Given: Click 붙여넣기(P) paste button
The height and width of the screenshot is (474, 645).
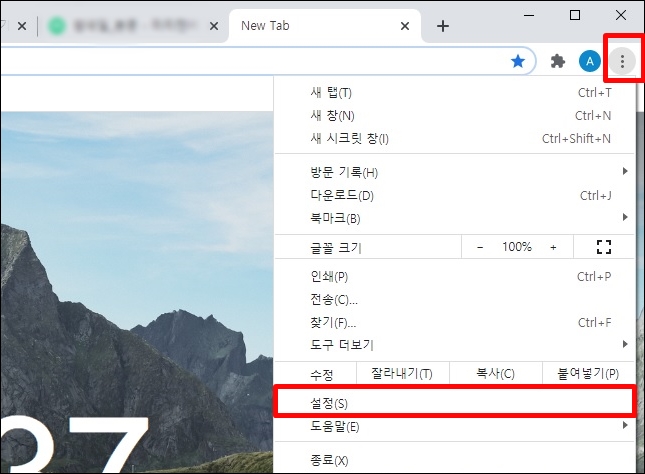Looking at the screenshot, I should click(589, 373).
